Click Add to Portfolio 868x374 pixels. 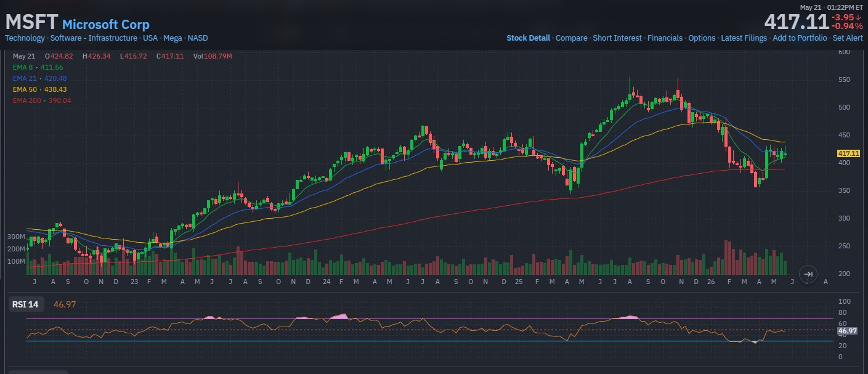tap(800, 38)
